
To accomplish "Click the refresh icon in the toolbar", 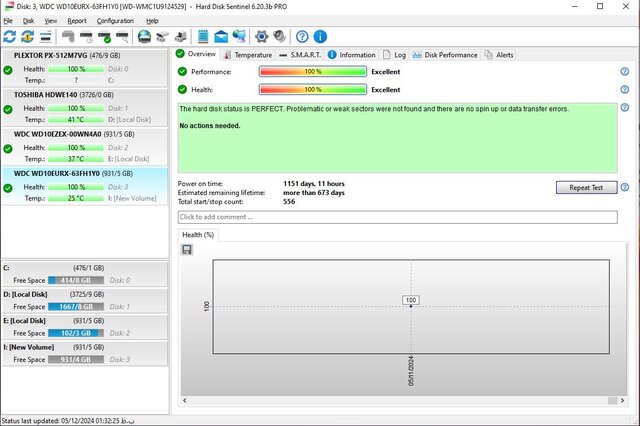I will coord(10,36).
